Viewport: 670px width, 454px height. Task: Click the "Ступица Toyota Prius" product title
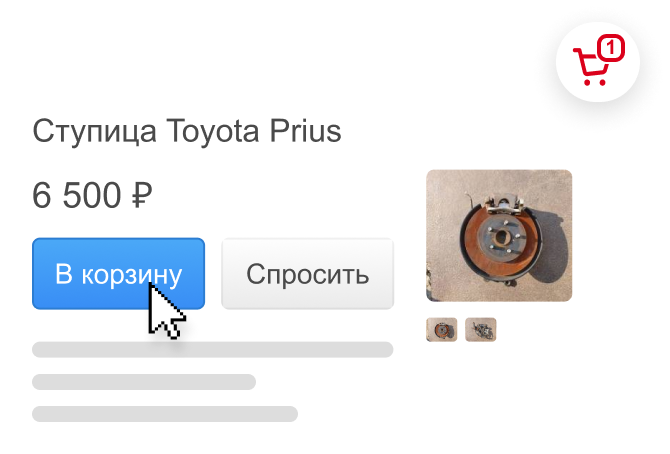coord(187,131)
